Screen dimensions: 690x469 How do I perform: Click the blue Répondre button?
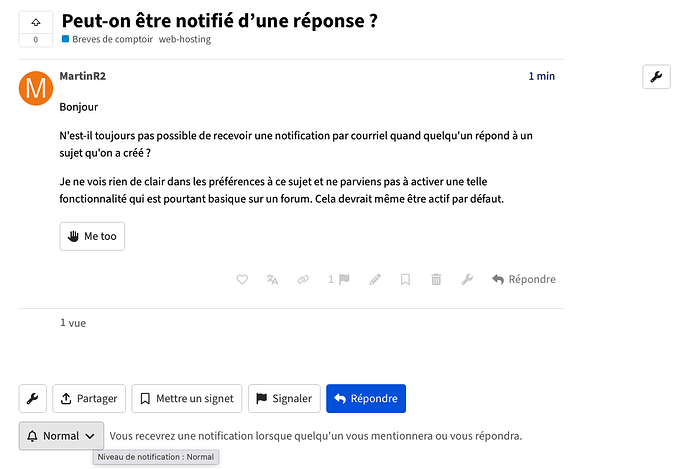pos(366,399)
